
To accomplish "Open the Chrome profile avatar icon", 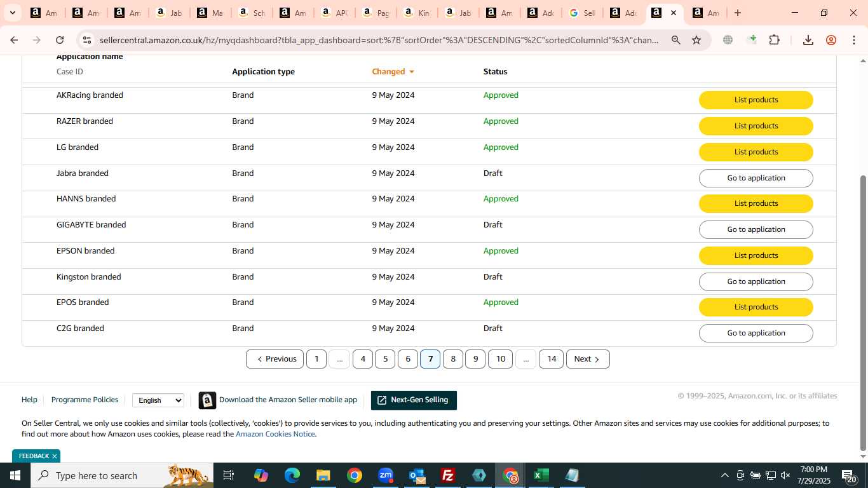I will point(831,40).
